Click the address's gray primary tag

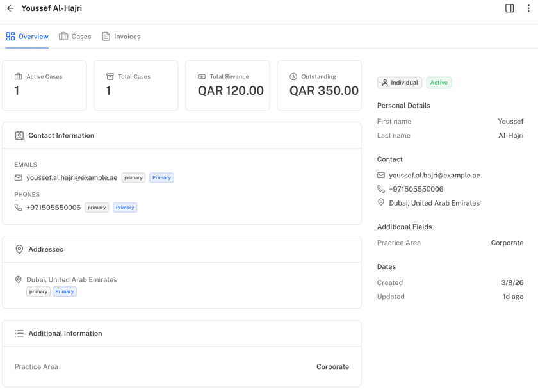(x=38, y=291)
